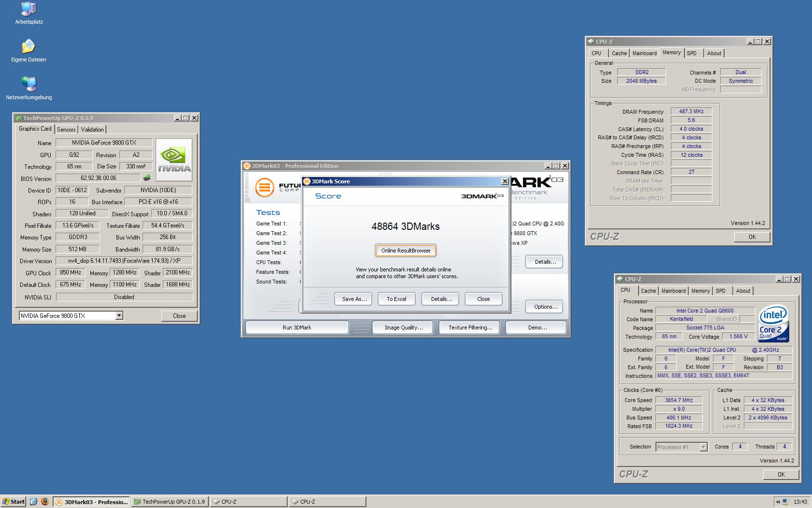Click the BIOS save chip icon in GPU-Z
The height and width of the screenshot is (508, 812).
(147, 178)
